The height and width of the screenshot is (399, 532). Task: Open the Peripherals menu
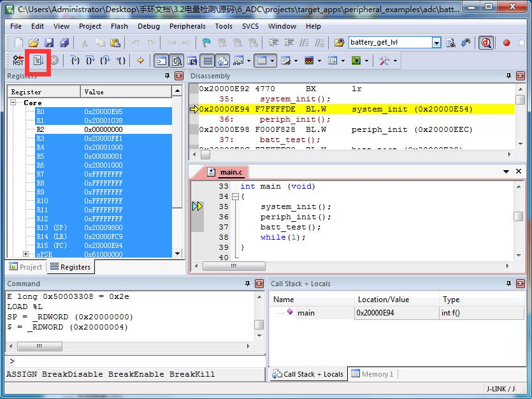click(187, 26)
